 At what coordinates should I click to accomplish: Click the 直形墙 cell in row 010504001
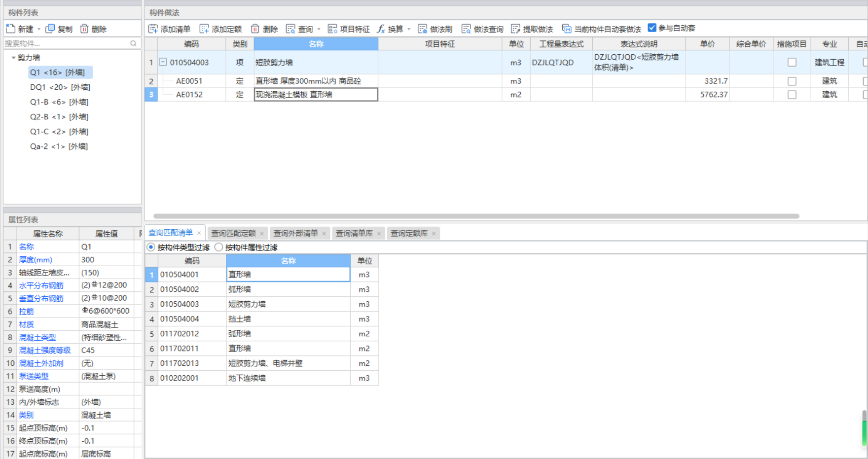289,275
